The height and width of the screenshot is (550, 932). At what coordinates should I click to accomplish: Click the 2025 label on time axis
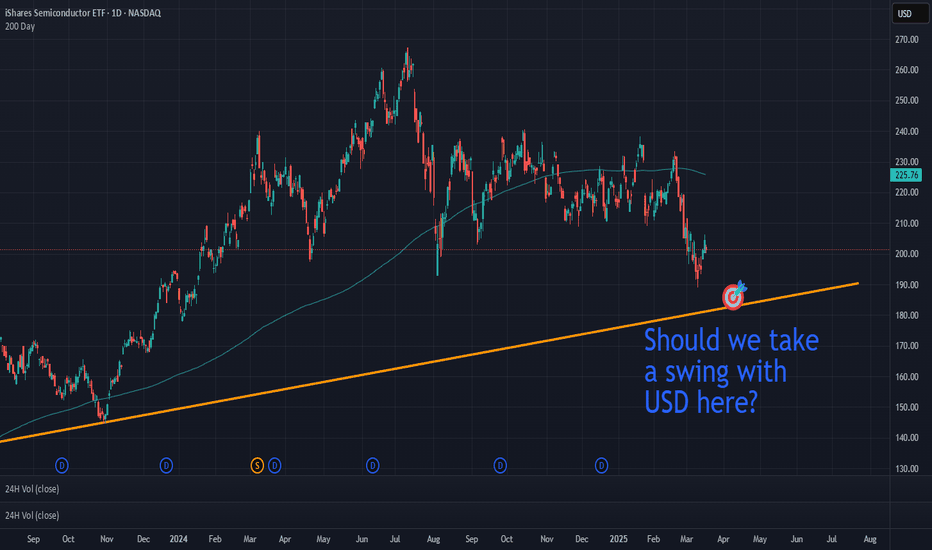(618, 539)
